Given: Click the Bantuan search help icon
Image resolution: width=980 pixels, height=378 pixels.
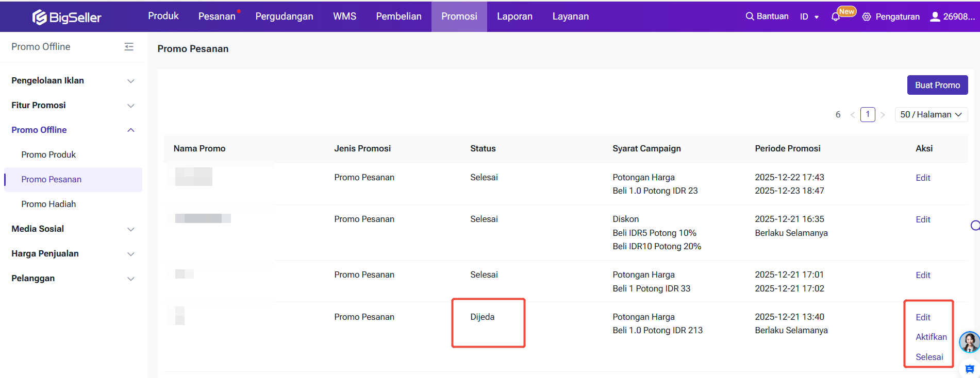Looking at the screenshot, I should 750,16.
